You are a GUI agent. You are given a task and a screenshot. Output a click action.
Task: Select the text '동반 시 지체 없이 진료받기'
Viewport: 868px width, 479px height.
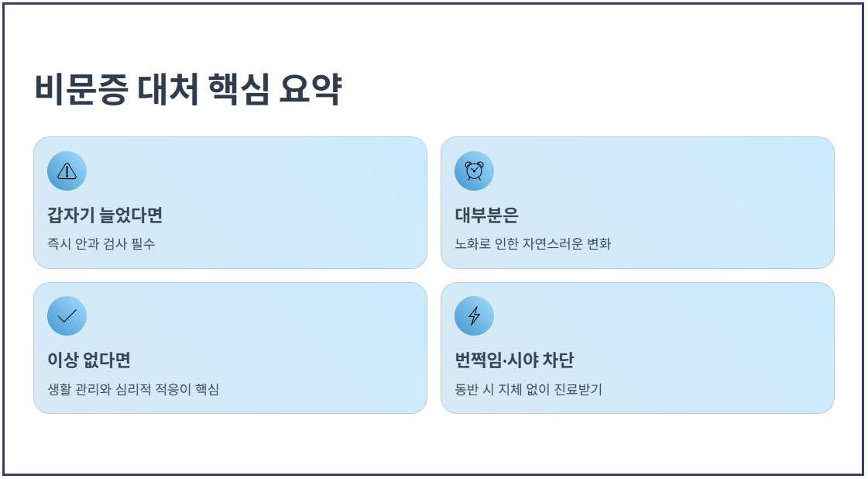[x=528, y=389]
